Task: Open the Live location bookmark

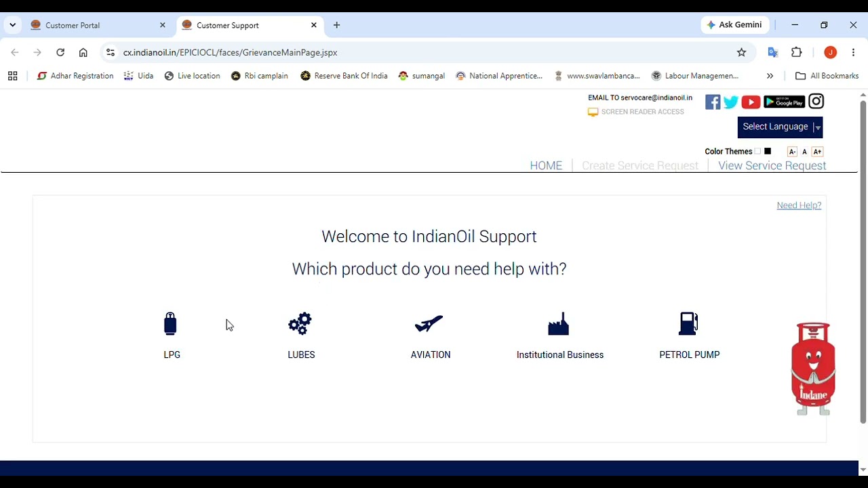Action: click(x=193, y=76)
